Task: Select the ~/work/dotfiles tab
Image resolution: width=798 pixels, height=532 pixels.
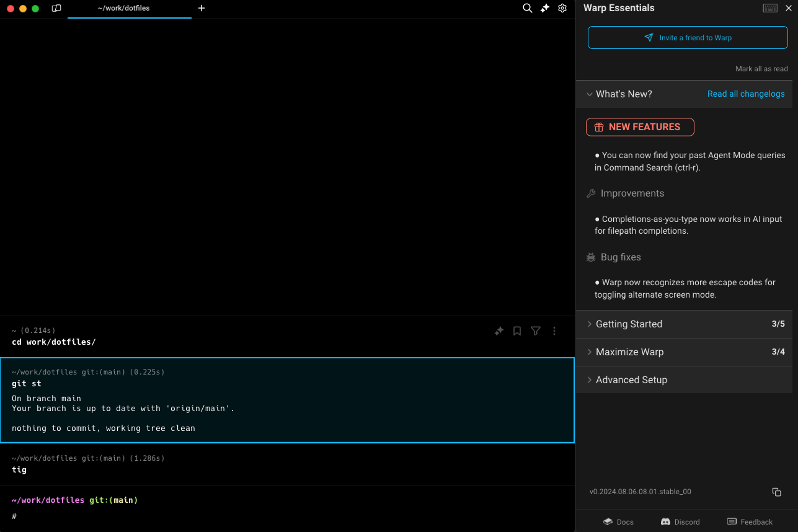Action: [x=124, y=9]
